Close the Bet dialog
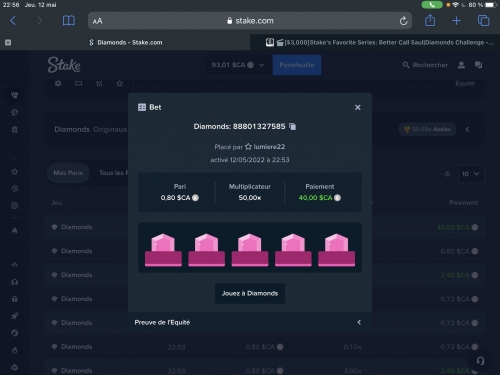Screen dimensions: 500x375 coord(358,107)
